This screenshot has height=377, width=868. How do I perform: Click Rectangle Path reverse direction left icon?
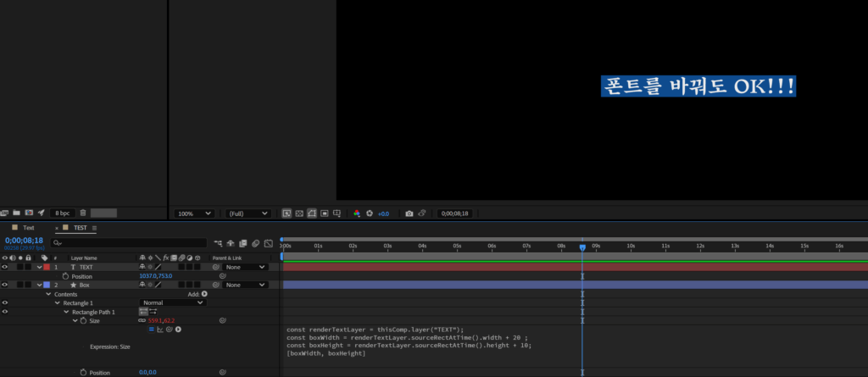142,312
